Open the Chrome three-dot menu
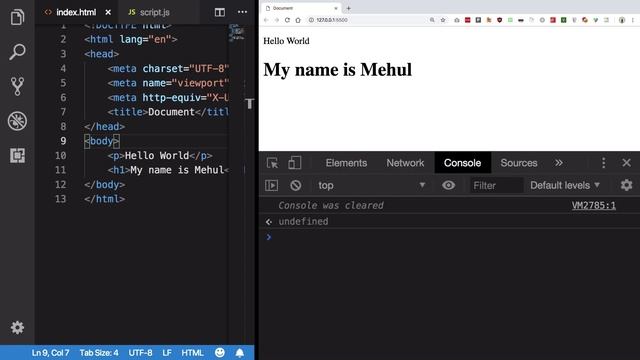Screen dimensions: 640x360 click(x=633, y=20)
